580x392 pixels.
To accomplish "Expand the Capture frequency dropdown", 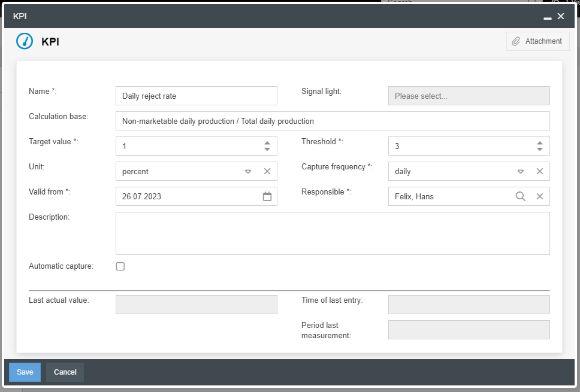I will (x=521, y=171).
